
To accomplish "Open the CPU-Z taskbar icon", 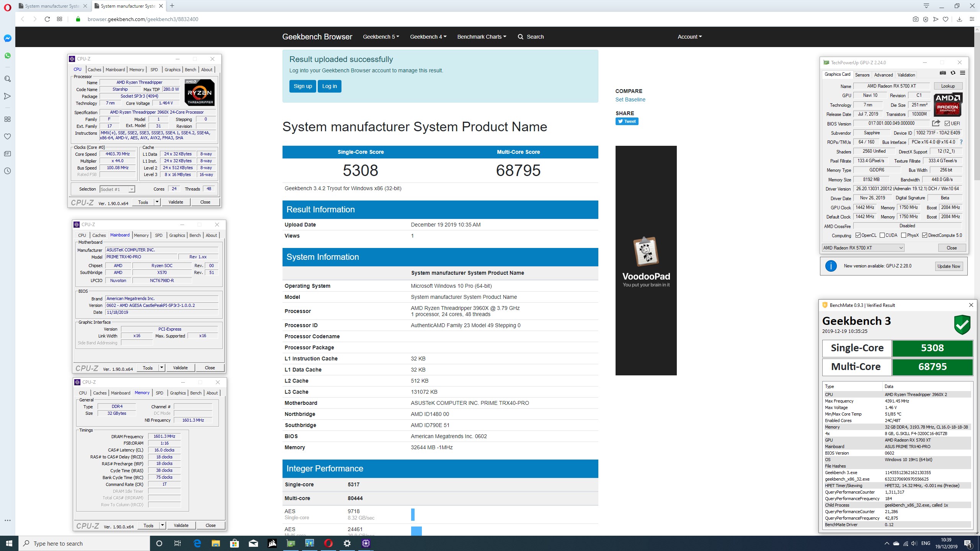I will point(366,543).
